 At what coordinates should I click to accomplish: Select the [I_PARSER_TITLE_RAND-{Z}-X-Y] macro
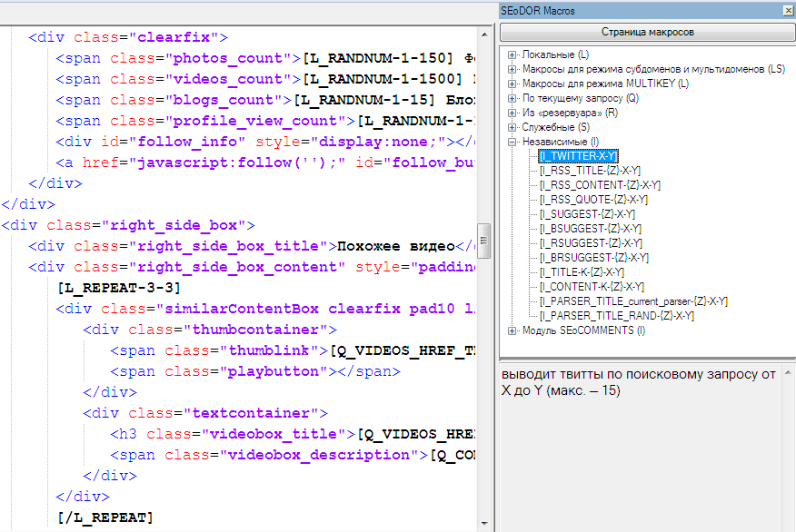point(616,316)
